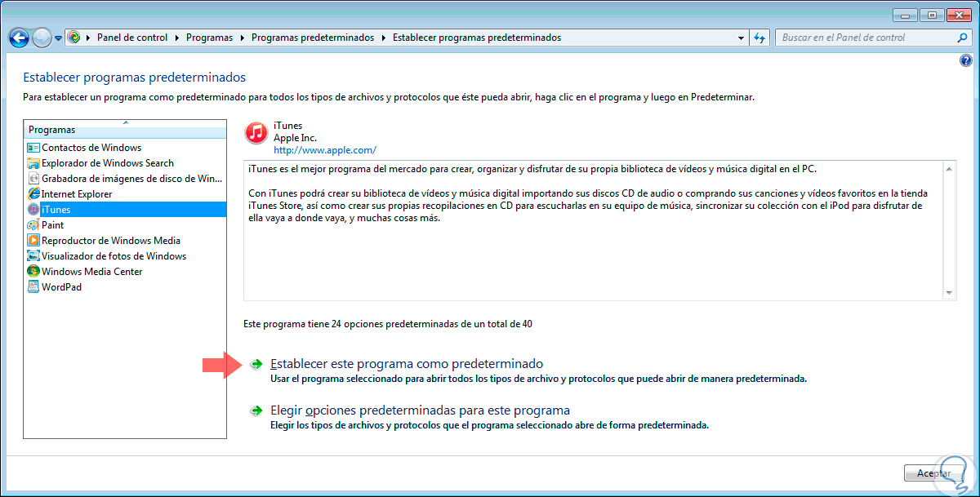Click the large red iTunes logo
This screenshot has height=497, width=980.
point(256,133)
